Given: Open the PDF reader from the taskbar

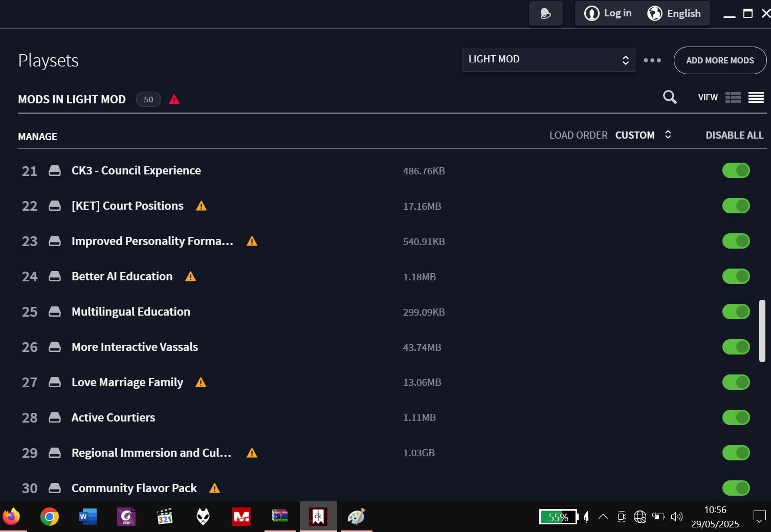Looking at the screenshot, I should click(x=126, y=517).
